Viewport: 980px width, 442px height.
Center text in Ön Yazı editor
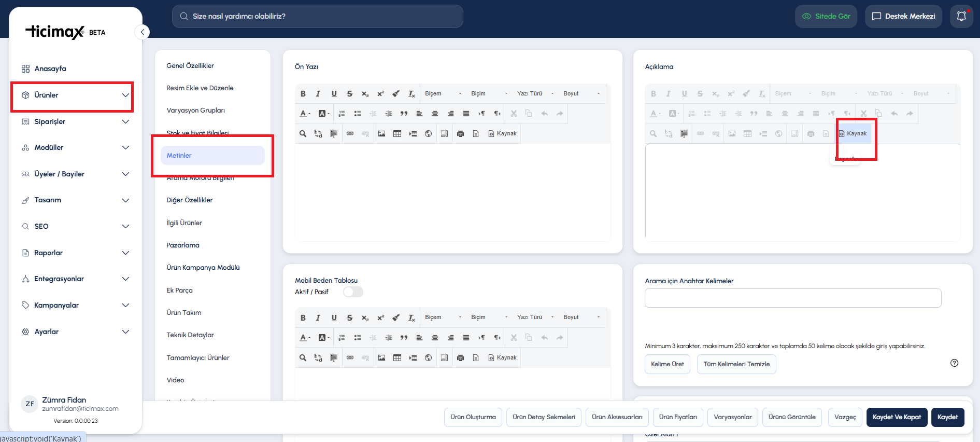[x=435, y=114]
